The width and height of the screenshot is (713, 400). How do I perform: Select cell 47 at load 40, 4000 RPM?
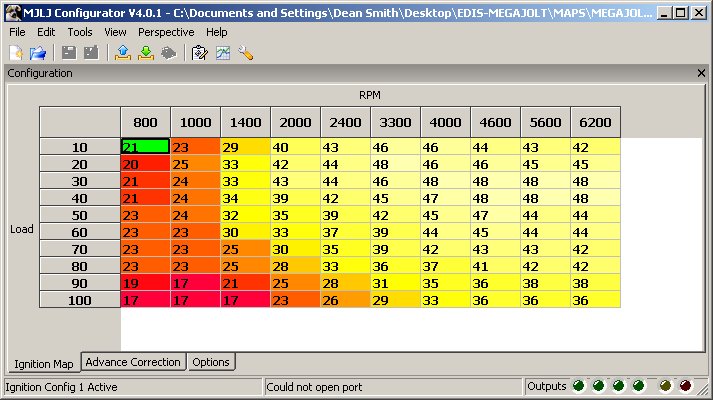[446, 198]
